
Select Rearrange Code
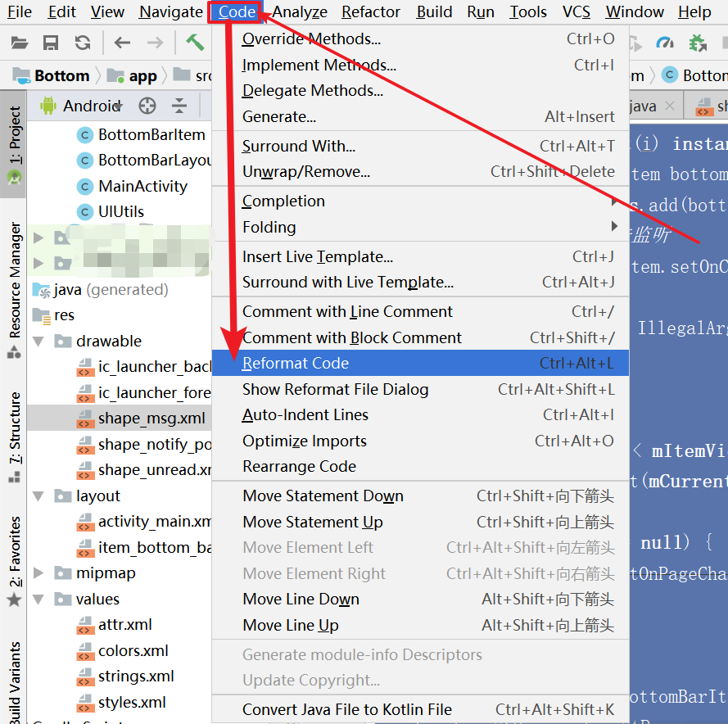(421, 466)
